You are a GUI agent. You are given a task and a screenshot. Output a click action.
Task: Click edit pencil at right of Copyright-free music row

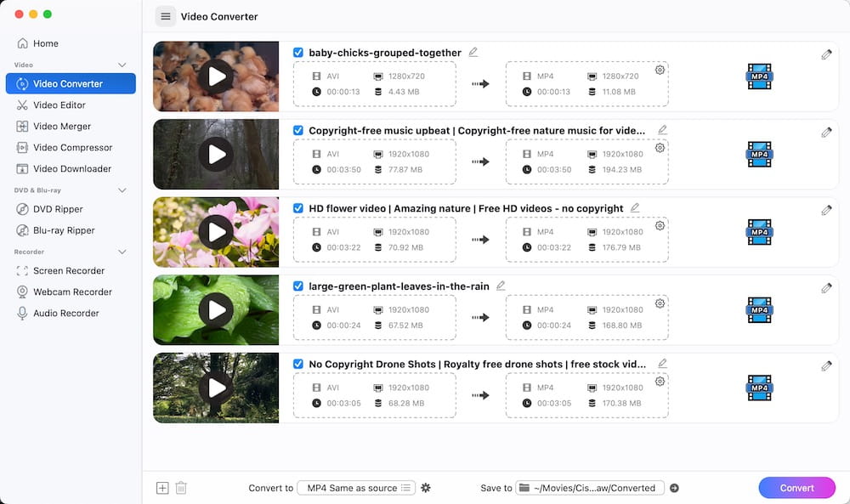826,133
